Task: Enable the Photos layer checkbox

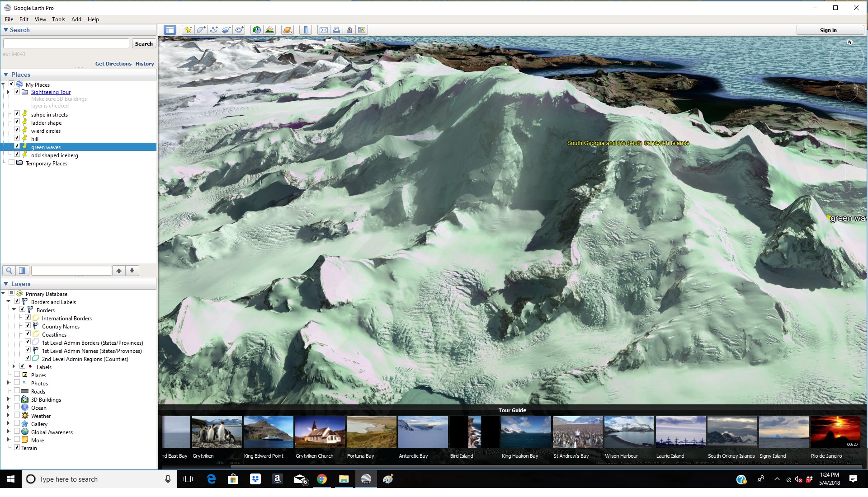Action: click(17, 382)
